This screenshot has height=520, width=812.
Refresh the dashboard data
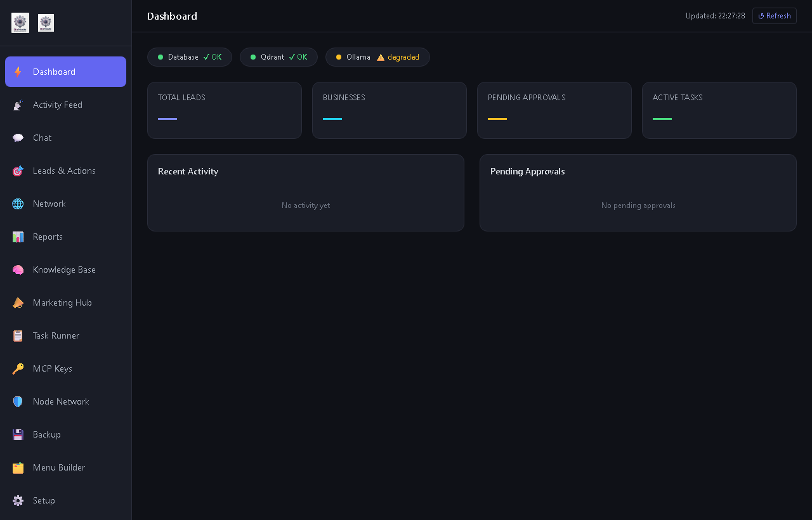click(x=774, y=16)
